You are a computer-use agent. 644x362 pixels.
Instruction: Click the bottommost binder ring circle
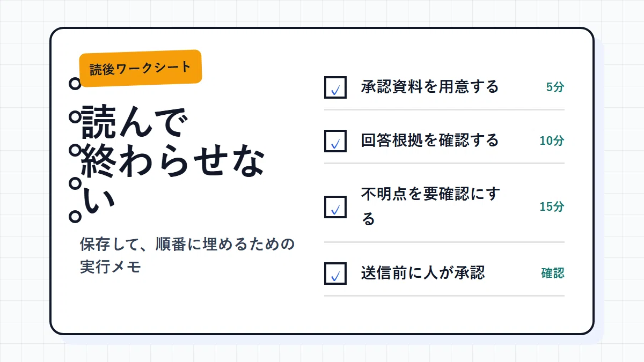75,217
